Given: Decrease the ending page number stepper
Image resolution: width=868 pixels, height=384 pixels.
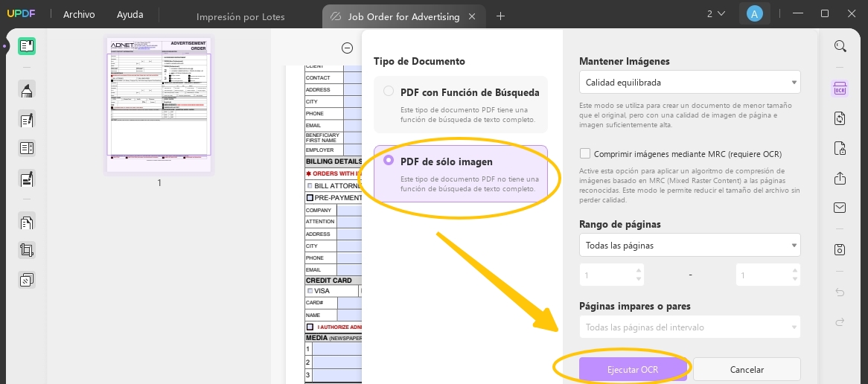Looking at the screenshot, I should pos(795,279).
